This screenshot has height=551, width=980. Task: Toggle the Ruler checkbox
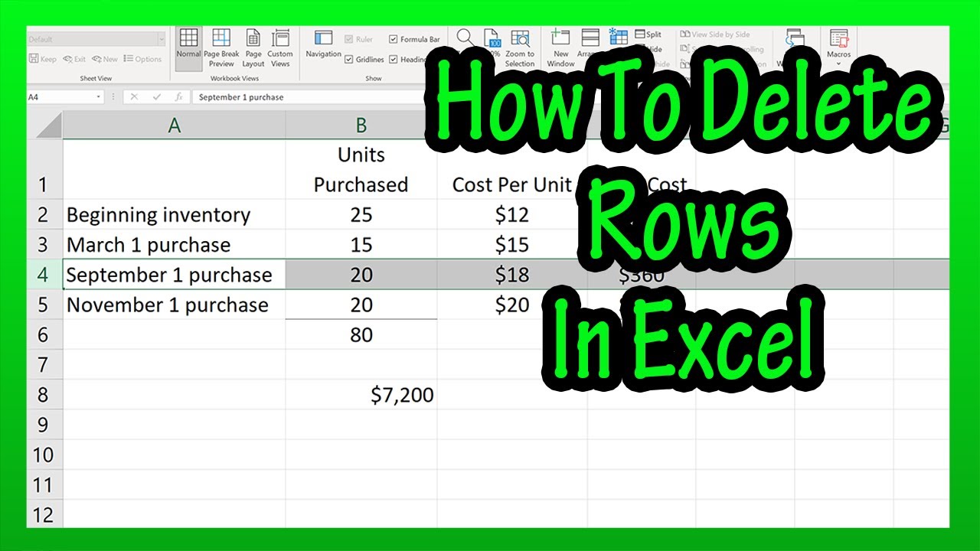click(x=358, y=39)
